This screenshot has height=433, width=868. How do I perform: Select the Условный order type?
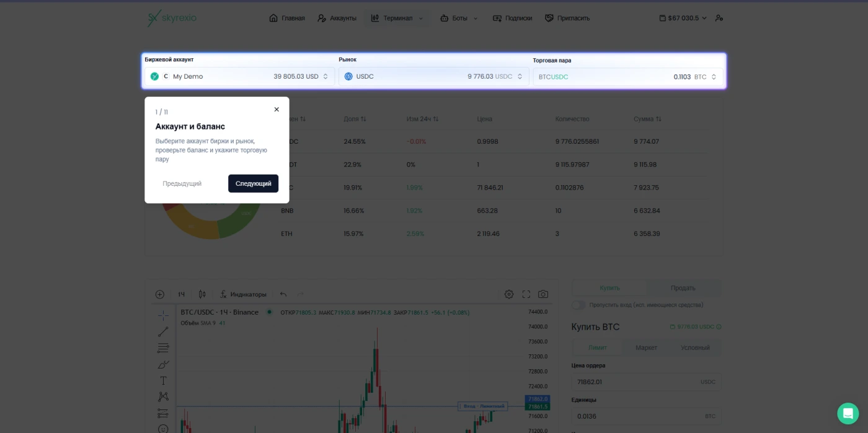[x=695, y=348]
